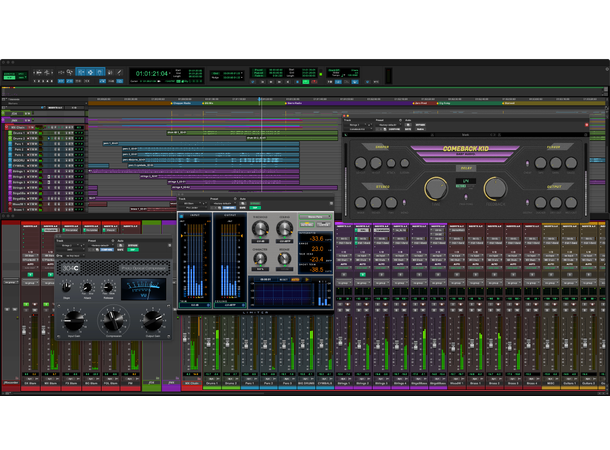Adjust the limiter Ceiling knob
Screen dimensions: 610x450
[284, 228]
